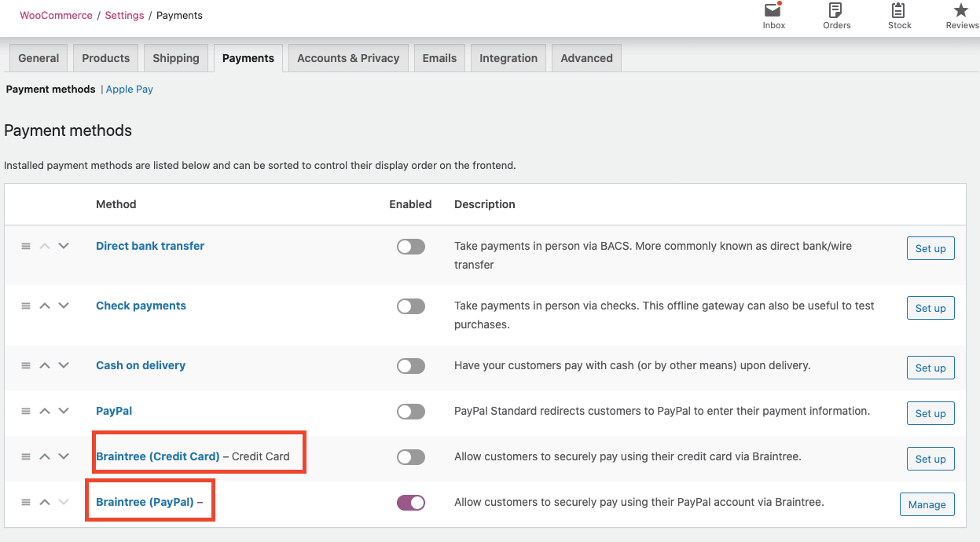This screenshot has height=542, width=980.
Task: Click Manage for Braintree (PayPal)
Action: 927,504
